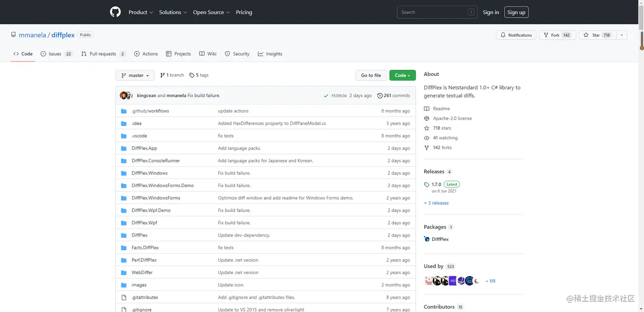Viewport: 644px width, 312px height.
Task: Select the scale icon beside Apache-2.0 license
Action: pyautogui.click(x=427, y=118)
